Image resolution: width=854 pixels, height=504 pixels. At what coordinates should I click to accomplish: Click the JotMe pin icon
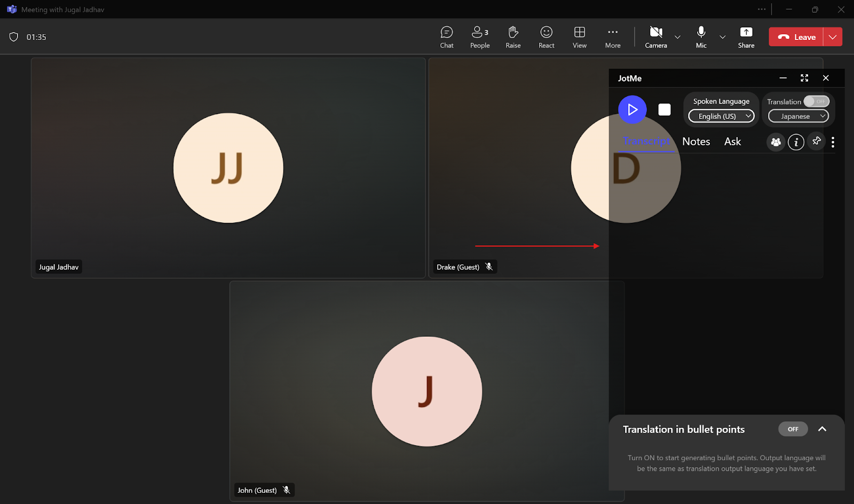816,141
